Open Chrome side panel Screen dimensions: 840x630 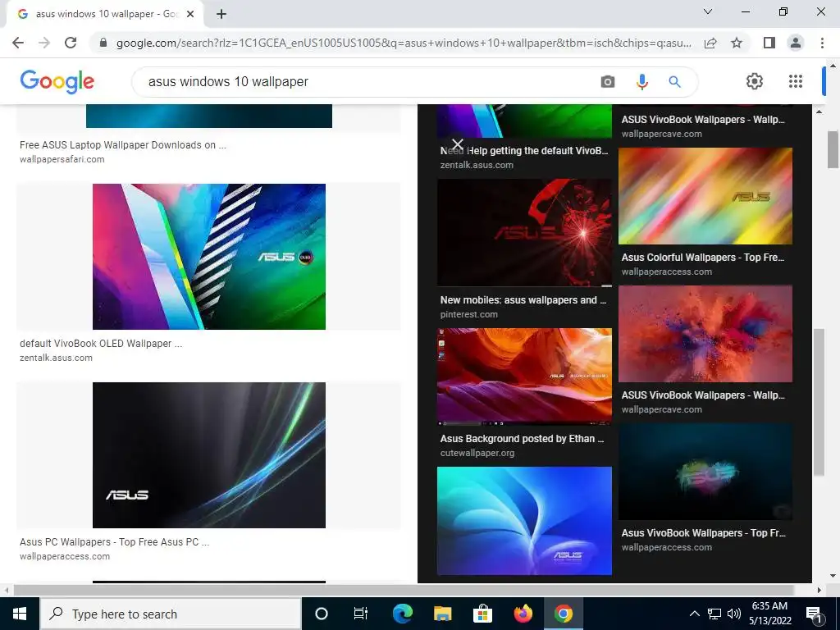coord(769,43)
